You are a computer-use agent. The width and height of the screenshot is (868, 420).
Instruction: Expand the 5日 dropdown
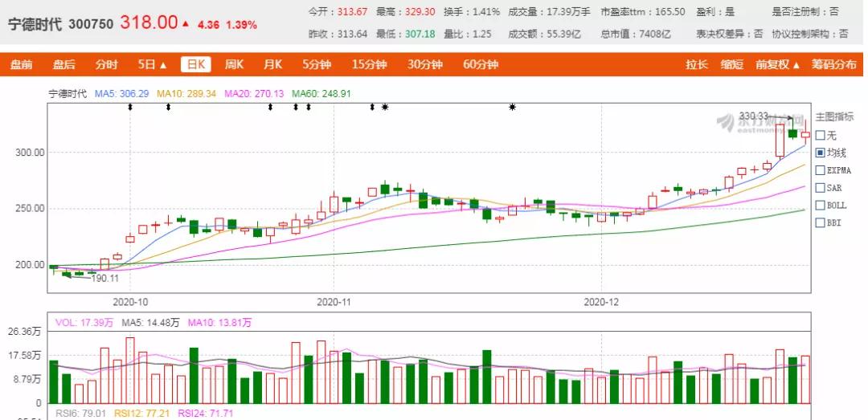click(152, 65)
